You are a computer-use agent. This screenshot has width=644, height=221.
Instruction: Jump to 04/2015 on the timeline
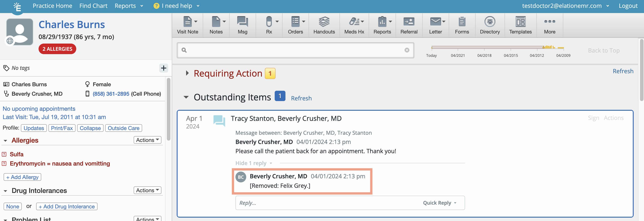coord(511,55)
